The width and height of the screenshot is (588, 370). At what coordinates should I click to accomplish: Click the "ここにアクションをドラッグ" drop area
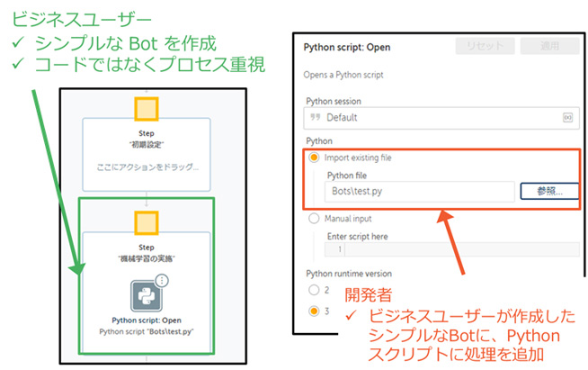click(x=146, y=167)
